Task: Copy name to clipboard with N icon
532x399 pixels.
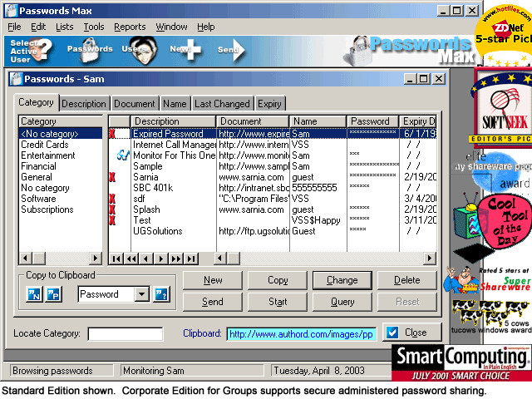Action: point(34,294)
